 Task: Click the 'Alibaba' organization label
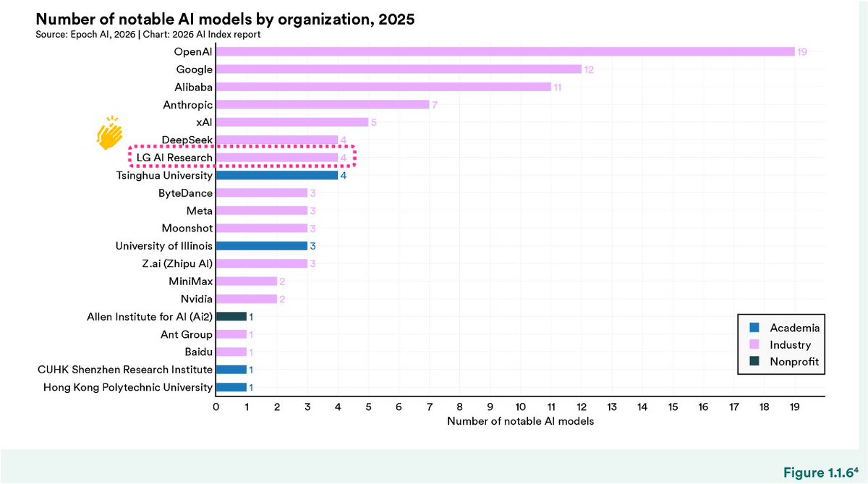[194, 87]
